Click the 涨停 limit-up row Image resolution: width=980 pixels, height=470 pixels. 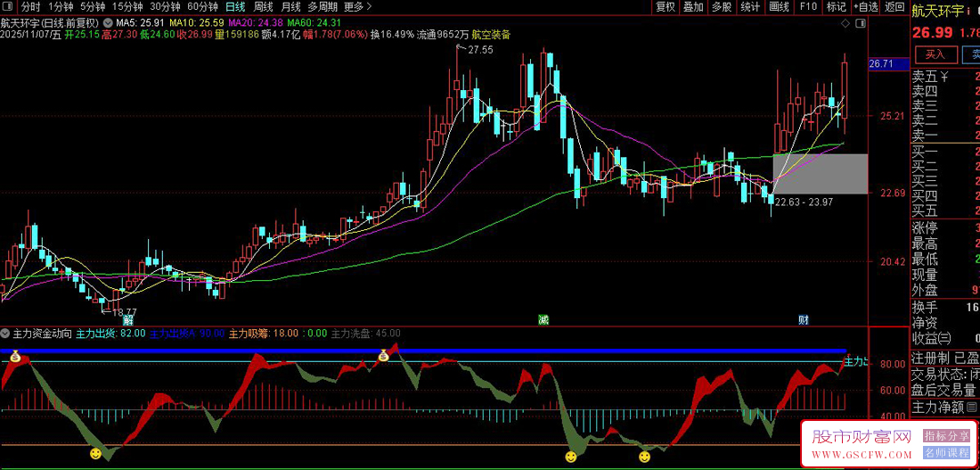pyautogui.click(x=945, y=227)
